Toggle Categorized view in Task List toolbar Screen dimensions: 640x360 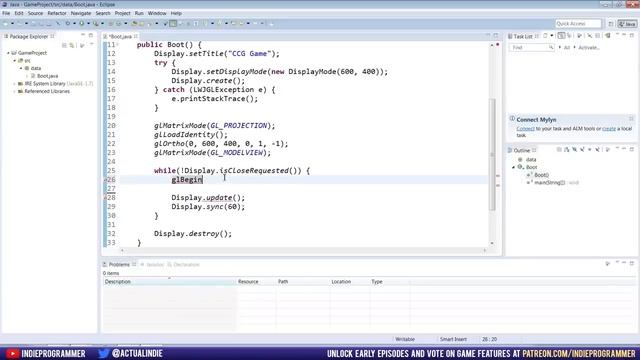pyautogui.click(x=561, y=36)
